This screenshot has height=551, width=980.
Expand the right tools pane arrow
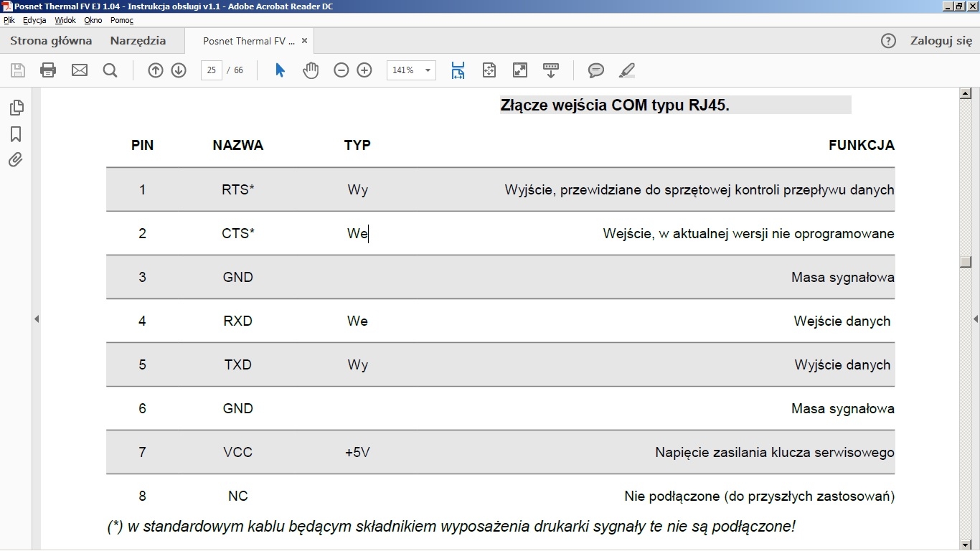click(976, 319)
